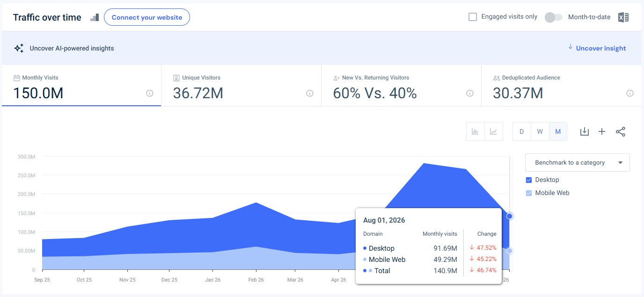Click the Monthly Visits calendar icon

coord(17,78)
